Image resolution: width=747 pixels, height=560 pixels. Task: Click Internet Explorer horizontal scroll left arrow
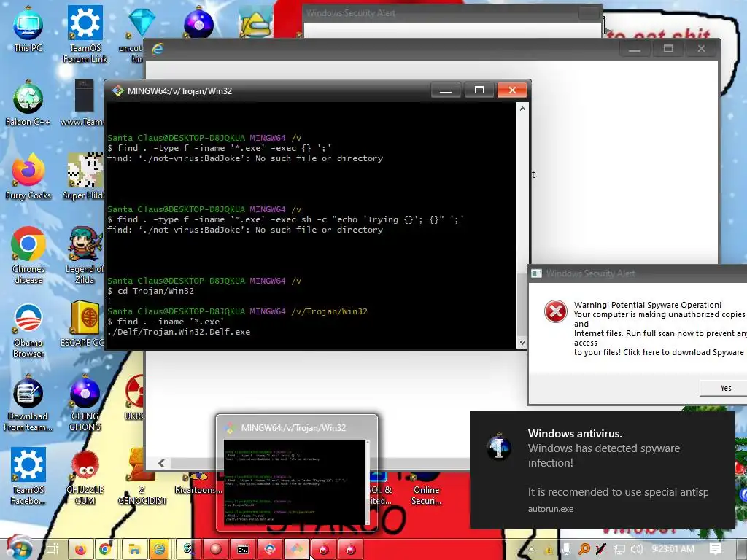[x=161, y=463]
